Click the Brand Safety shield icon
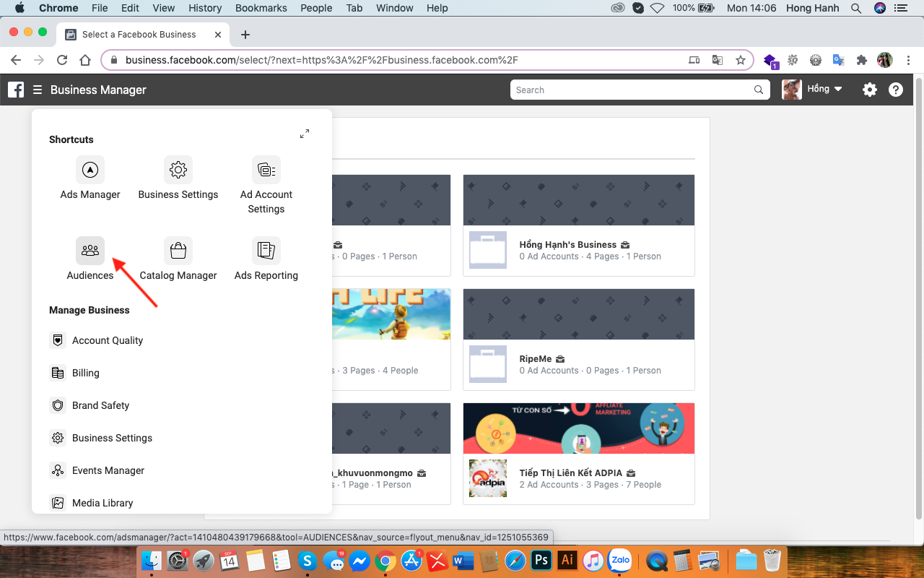Screen dimensions: 924x578 click(x=58, y=405)
